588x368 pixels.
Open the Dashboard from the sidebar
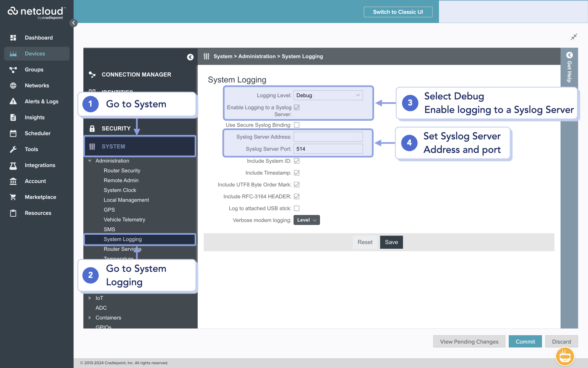(39, 38)
